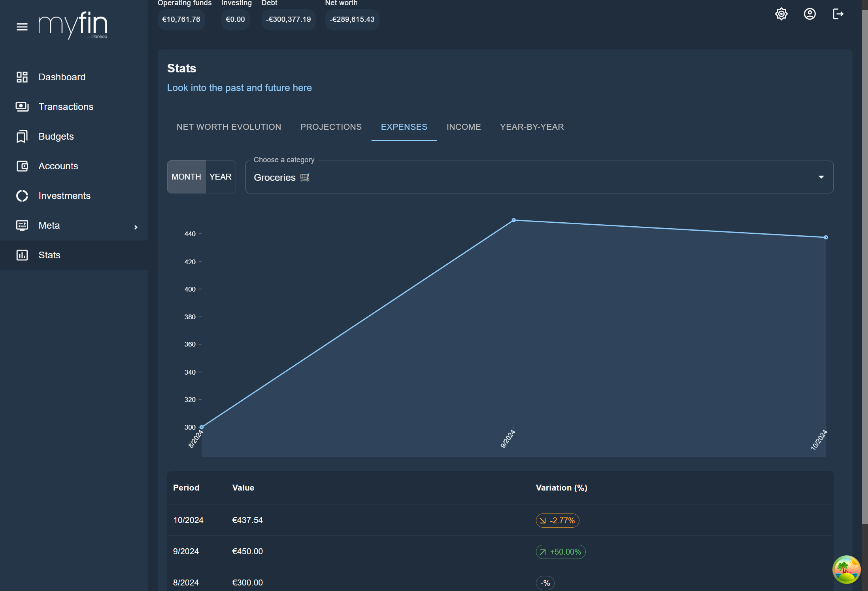Switch the period toggle to MONTH
This screenshot has height=591, width=868.
click(x=186, y=177)
